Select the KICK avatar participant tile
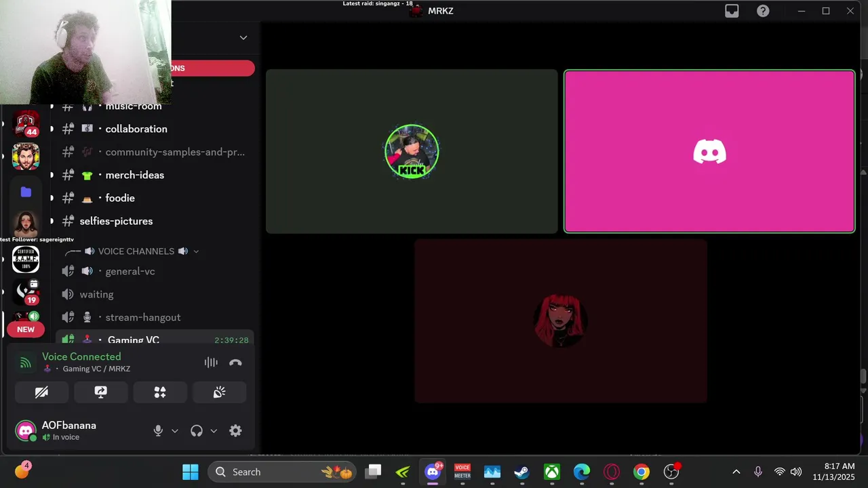 [x=412, y=152]
